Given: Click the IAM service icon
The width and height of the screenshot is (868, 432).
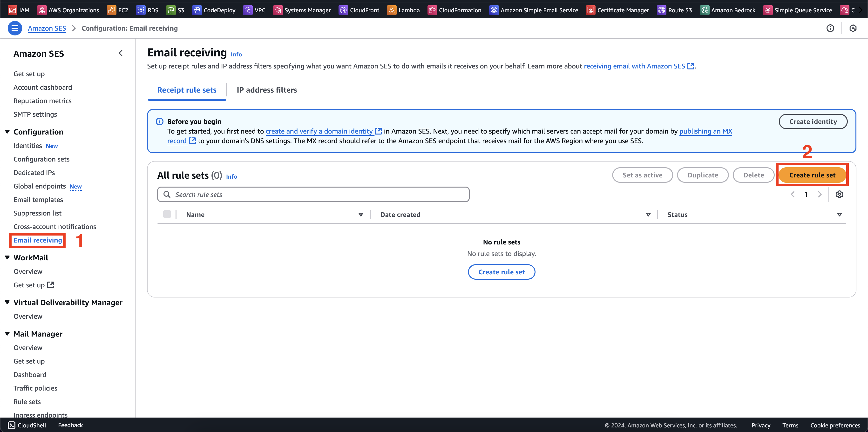Looking at the screenshot, I should coord(11,9).
